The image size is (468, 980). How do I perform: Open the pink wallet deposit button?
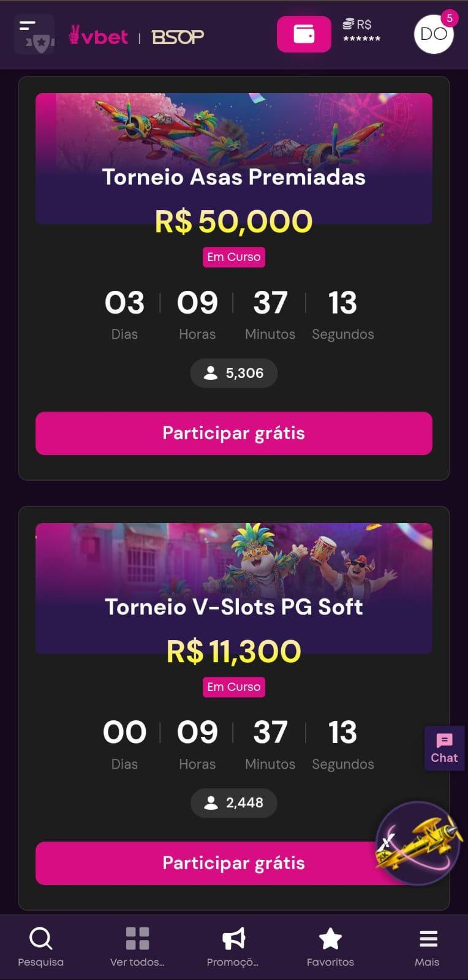click(304, 34)
